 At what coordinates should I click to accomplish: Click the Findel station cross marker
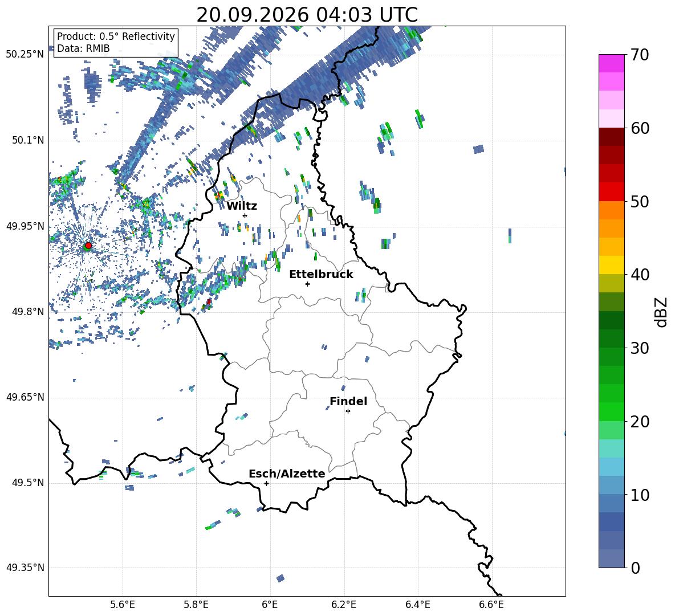tap(348, 411)
